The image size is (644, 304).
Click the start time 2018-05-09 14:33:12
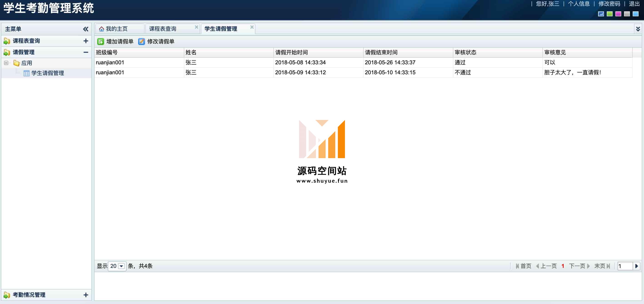(300, 72)
